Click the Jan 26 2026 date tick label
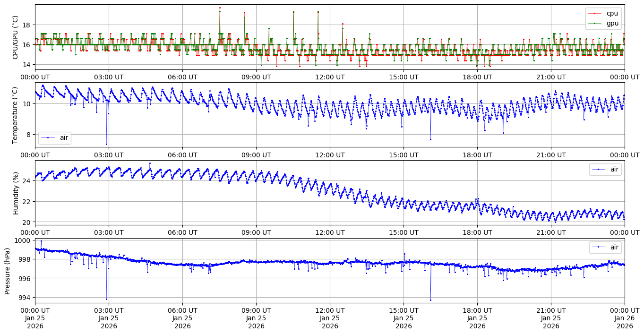644x334 pixels. tap(625, 318)
